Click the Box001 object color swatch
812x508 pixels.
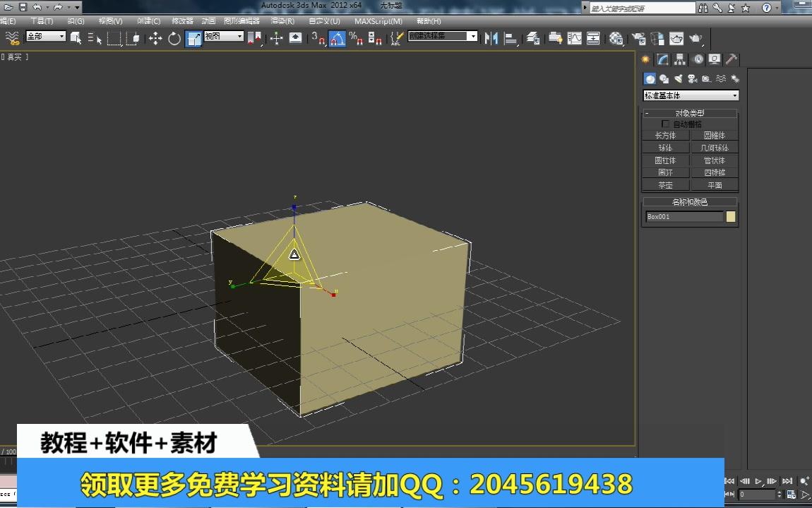[729, 216]
